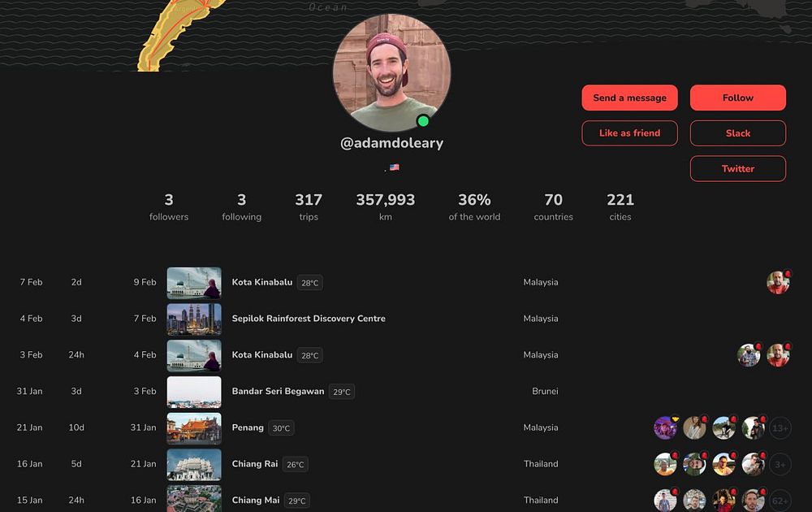Open fourth avatar on Chiang Mai row
The height and width of the screenshot is (512, 812).
pos(753,500)
